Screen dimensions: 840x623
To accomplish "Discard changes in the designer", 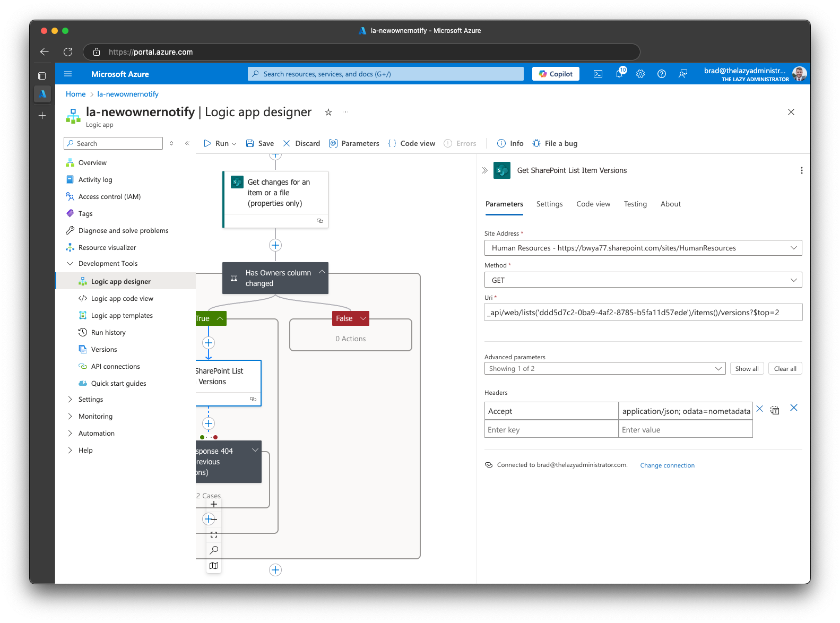I will coord(301,143).
